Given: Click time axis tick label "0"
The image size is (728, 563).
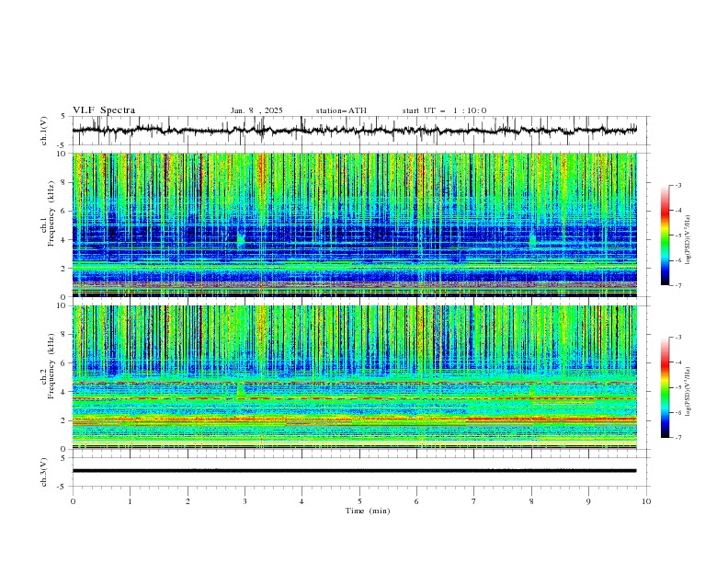Looking at the screenshot, I should [73, 501].
